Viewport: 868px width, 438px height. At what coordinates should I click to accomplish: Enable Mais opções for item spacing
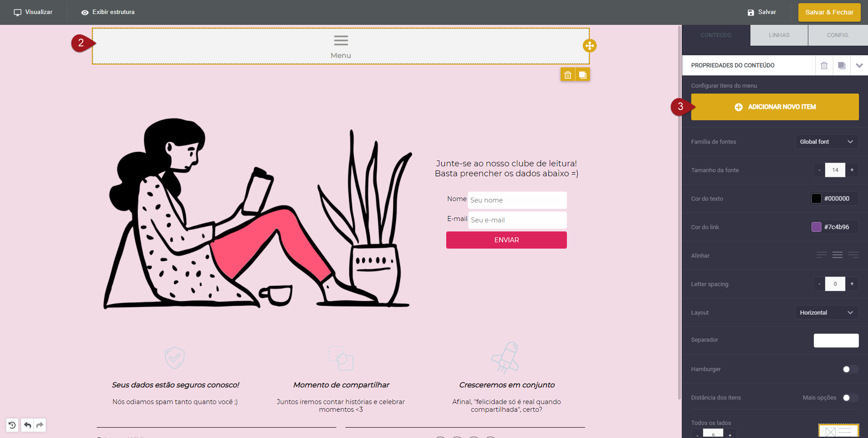click(x=850, y=398)
